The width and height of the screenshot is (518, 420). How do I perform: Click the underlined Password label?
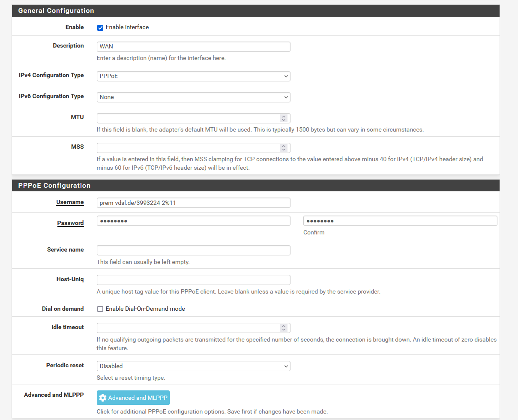(x=70, y=223)
